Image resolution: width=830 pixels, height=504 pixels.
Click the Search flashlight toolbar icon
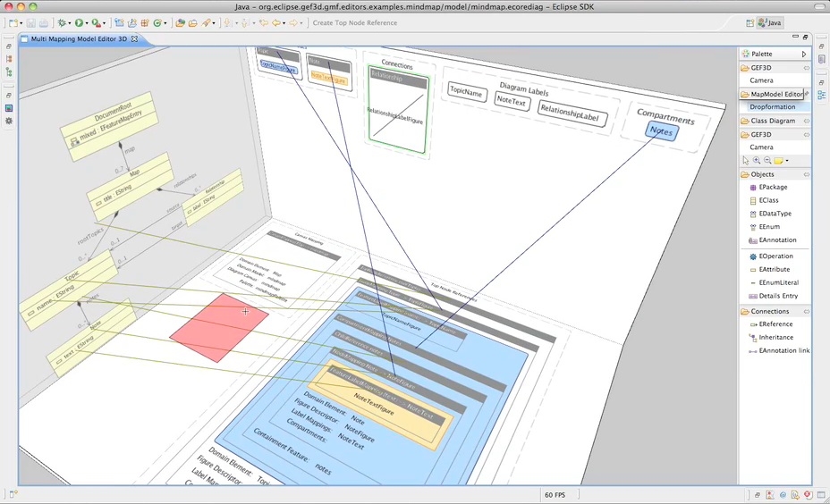206,22
